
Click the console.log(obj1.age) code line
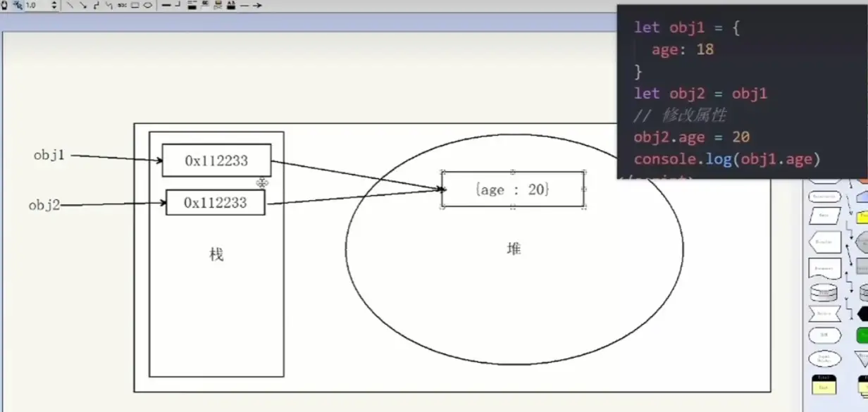(x=727, y=159)
